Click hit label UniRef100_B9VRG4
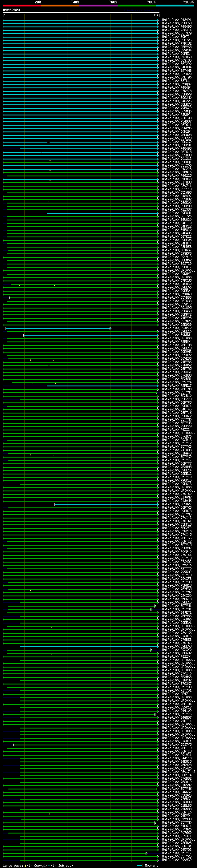Viewport: 197px width, 868px height. (177, 50)
